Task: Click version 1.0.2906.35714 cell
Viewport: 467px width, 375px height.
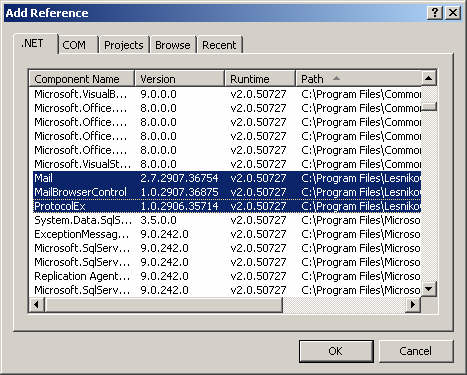Action: pyautogui.click(x=179, y=206)
